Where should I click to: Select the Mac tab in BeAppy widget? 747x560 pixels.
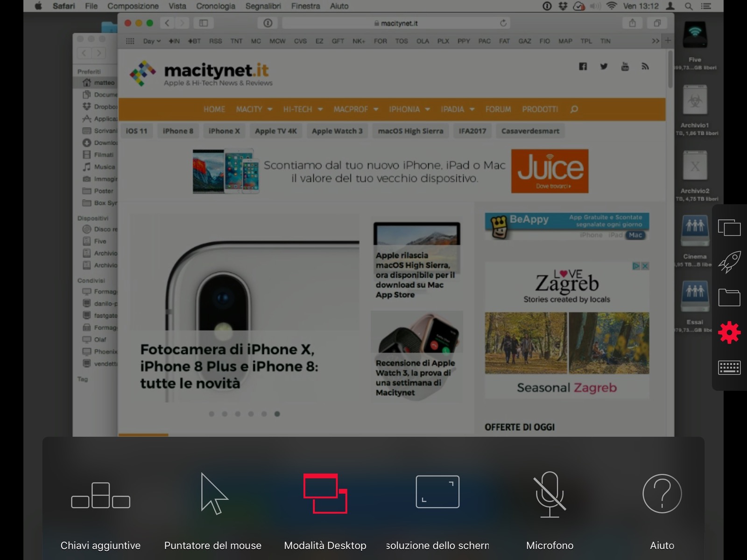(635, 235)
